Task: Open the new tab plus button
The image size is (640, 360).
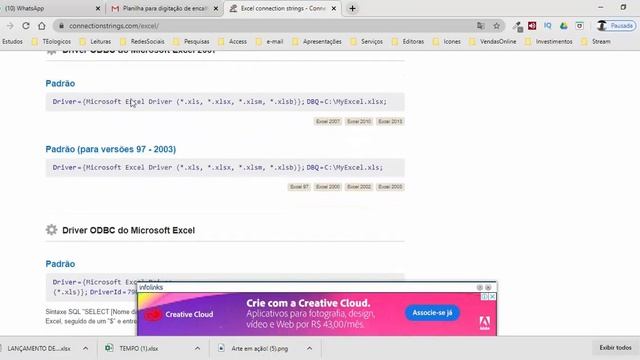Action: click(352, 8)
